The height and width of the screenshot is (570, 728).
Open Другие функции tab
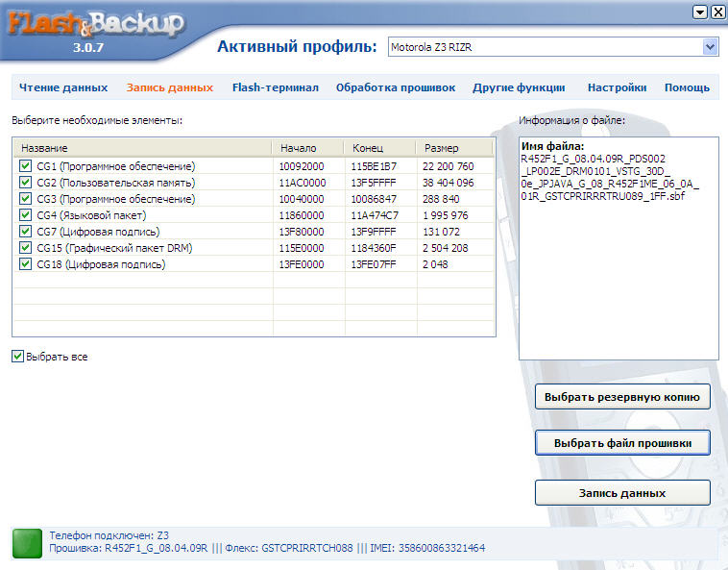pos(519,87)
